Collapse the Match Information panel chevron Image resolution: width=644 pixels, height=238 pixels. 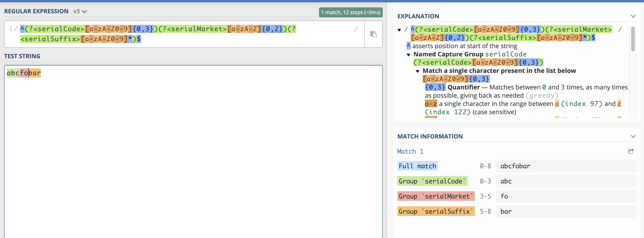(633, 136)
